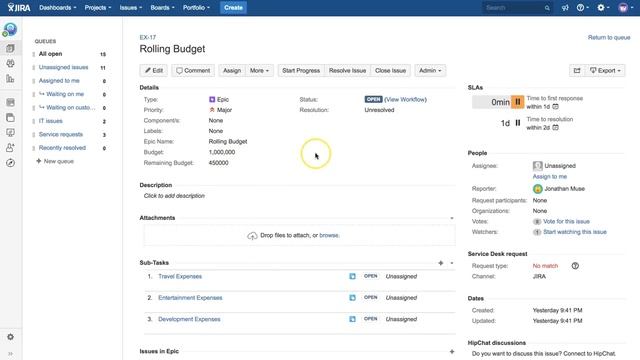Viewport: 640px width, 360px height.
Task: Click the JIRA logo in the header
Action: 19,7
